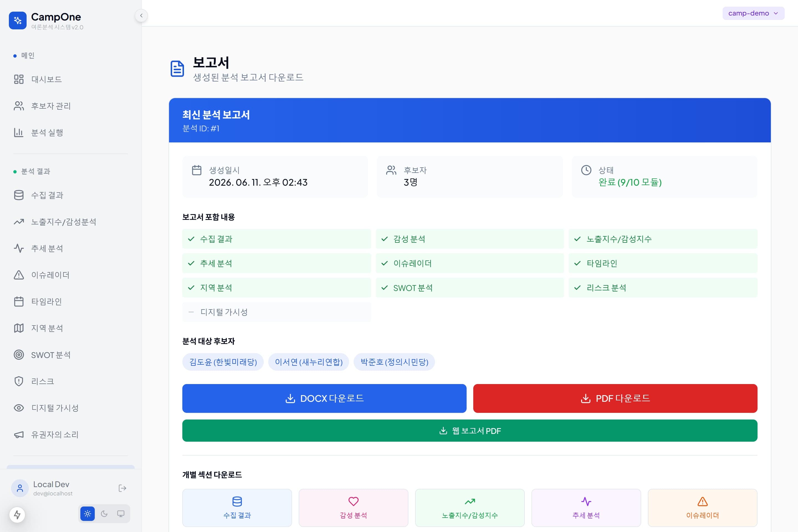Navigate to 추세 분석 in sidebar
The image size is (798, 532).
coord(71,248)
